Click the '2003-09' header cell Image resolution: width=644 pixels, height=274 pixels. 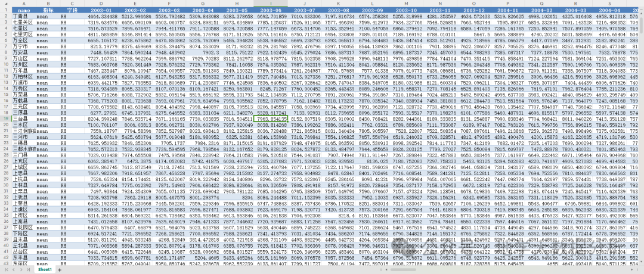coord(373,10)
